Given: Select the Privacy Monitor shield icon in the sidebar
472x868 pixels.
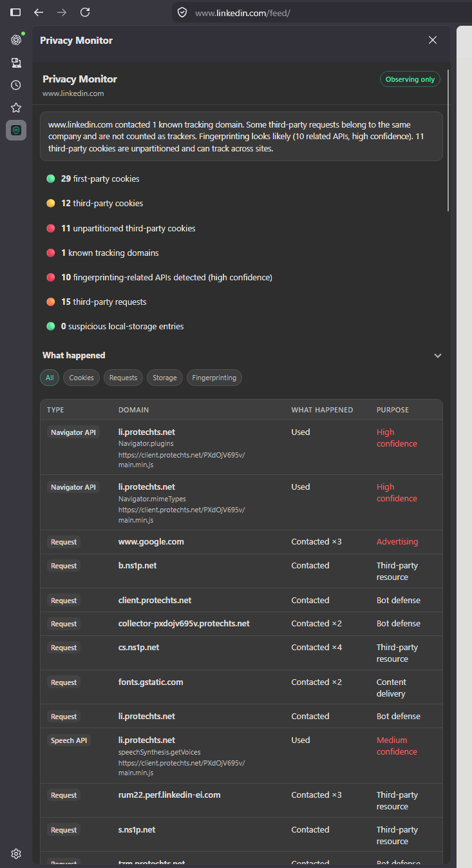Looking at the screenshot, I should coord(16,130).
